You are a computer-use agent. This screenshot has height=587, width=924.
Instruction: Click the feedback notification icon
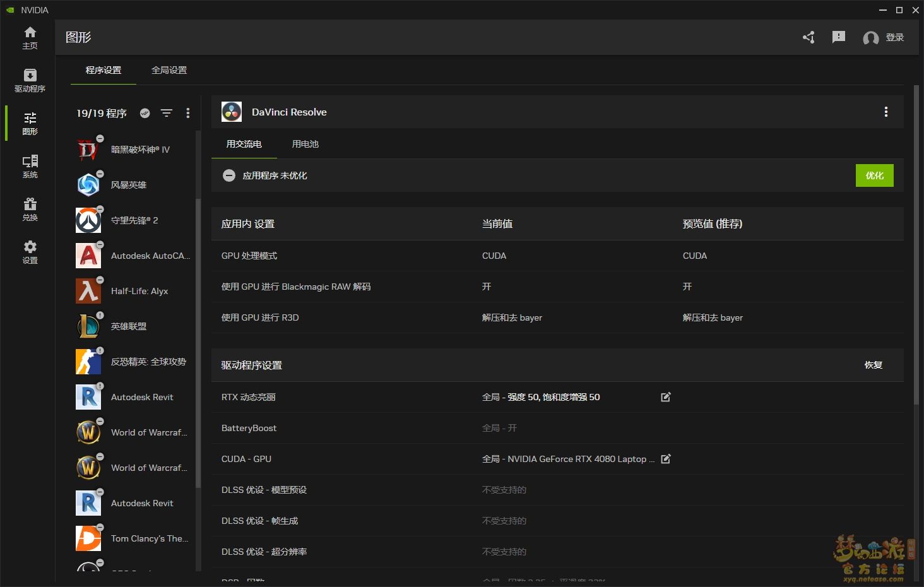839,37
